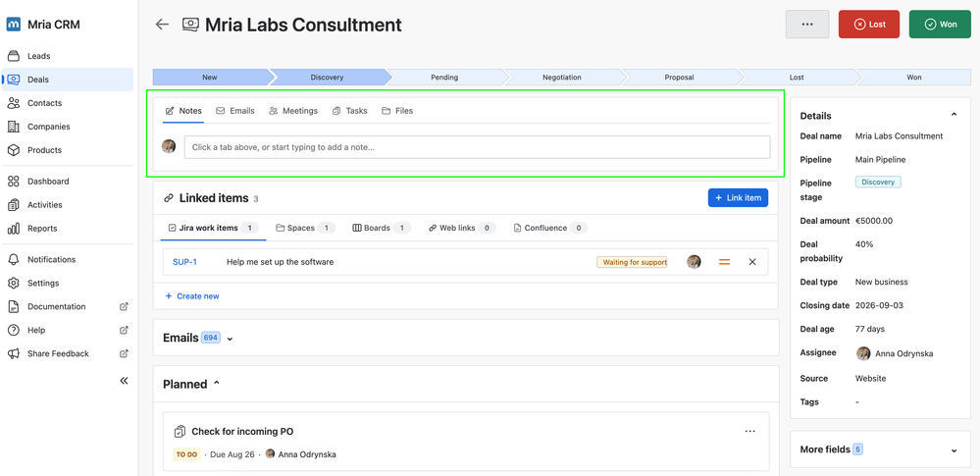Image resolution: width=980 pixels, height=476 pixels.
Task: Switch to the Notes tab
Action: pos(183,111)
